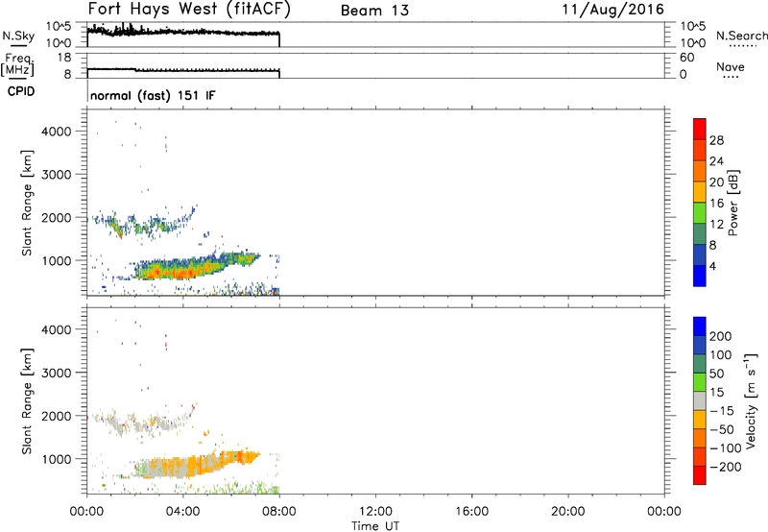Screen dimensions: 768x532
Task: Click the blue bottom of power colorbar
Action: 700,276
